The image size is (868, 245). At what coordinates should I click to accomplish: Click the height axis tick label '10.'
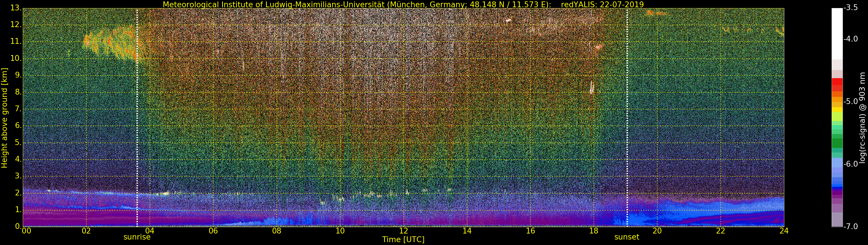[16, 58]
